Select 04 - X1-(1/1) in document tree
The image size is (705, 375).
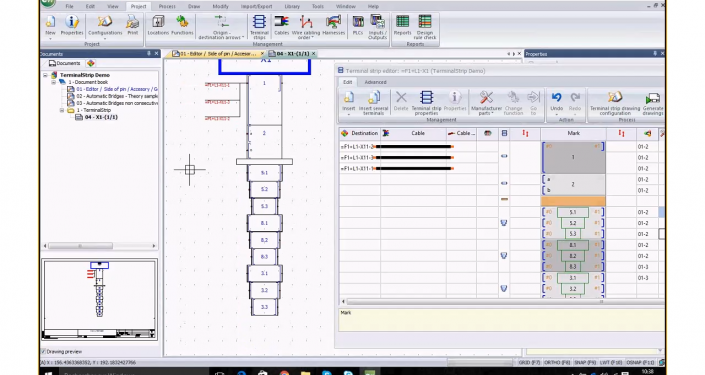pos(101,117)
